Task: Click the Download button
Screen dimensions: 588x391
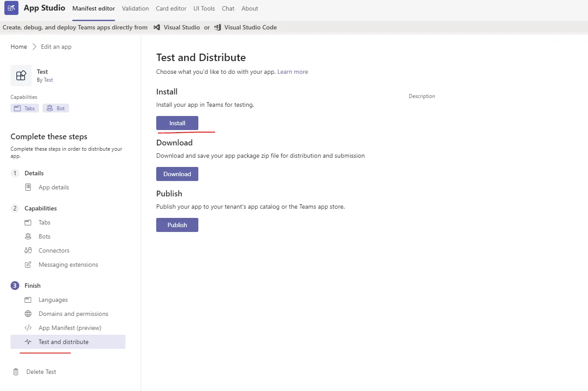Action: tap(177, 174)
